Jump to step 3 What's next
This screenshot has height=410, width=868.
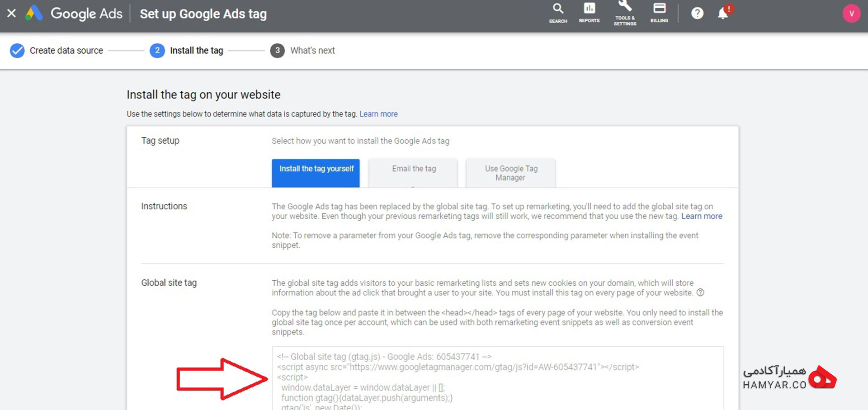(x=302, y=51)
